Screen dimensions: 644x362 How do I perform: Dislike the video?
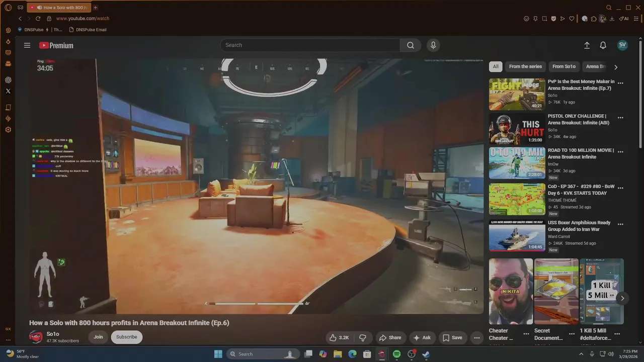362,337
